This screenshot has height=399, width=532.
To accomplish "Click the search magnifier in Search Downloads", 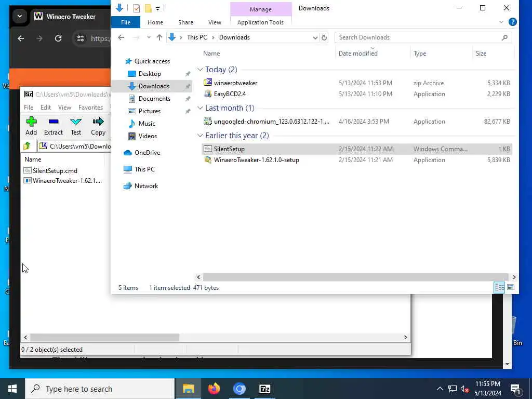I will click(x=504, y=37).
